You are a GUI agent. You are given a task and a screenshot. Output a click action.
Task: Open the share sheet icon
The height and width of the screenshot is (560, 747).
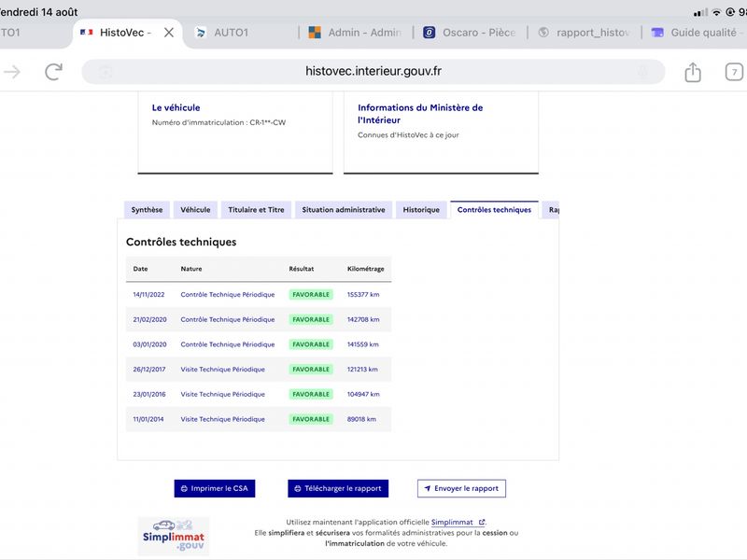(693, 72)
